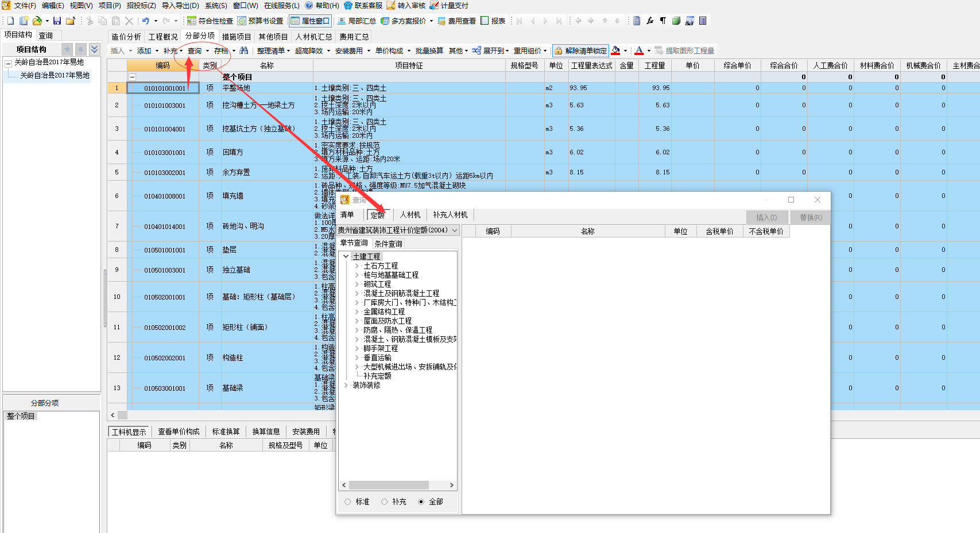
Task: Click the fill color paint bucket swatch
Action: coord(616,50)
